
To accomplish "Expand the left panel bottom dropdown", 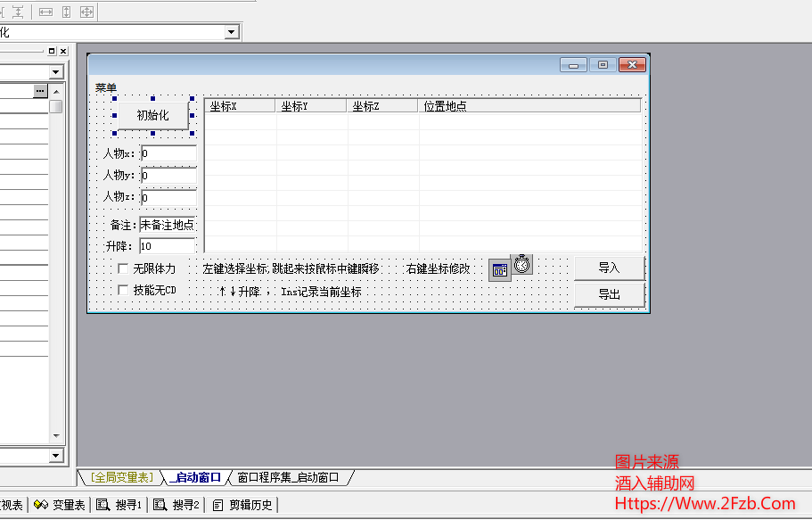I will [56, 456].
